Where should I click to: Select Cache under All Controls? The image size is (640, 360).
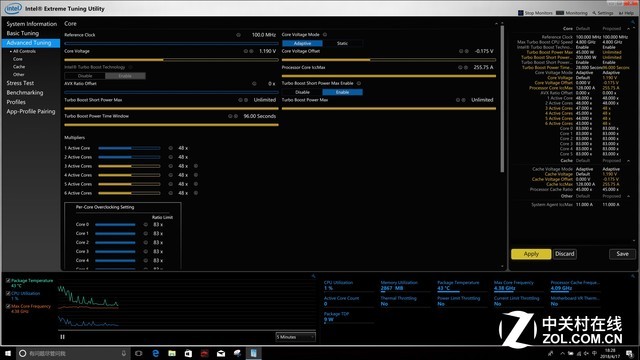click(19, 67)
